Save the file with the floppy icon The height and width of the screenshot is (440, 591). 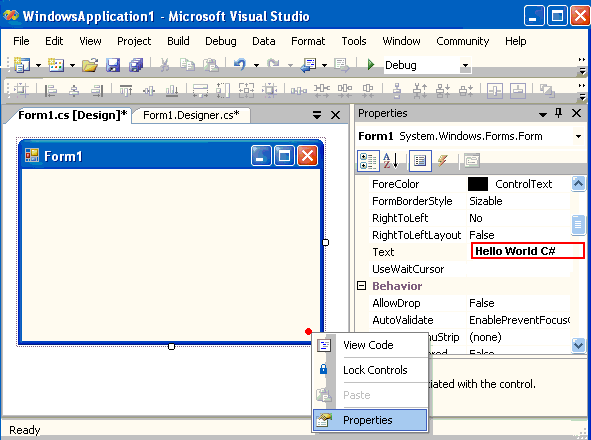click(113, 65)
